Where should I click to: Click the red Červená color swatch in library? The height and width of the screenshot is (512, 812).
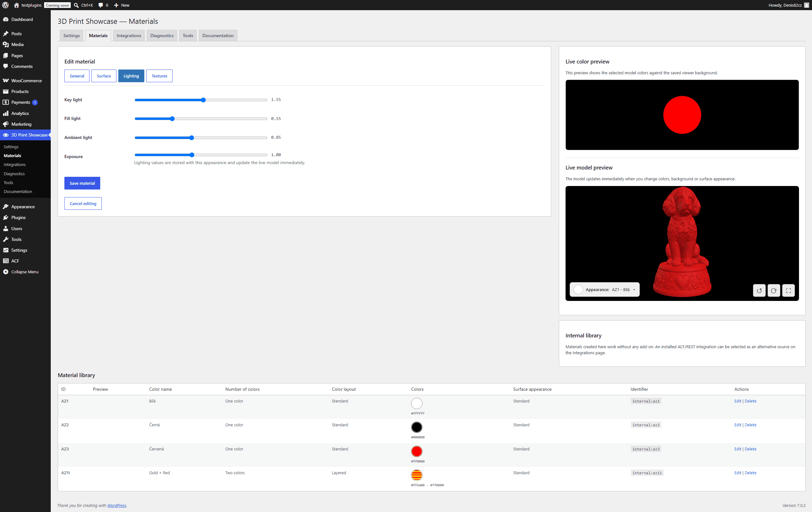pos(417,451)
